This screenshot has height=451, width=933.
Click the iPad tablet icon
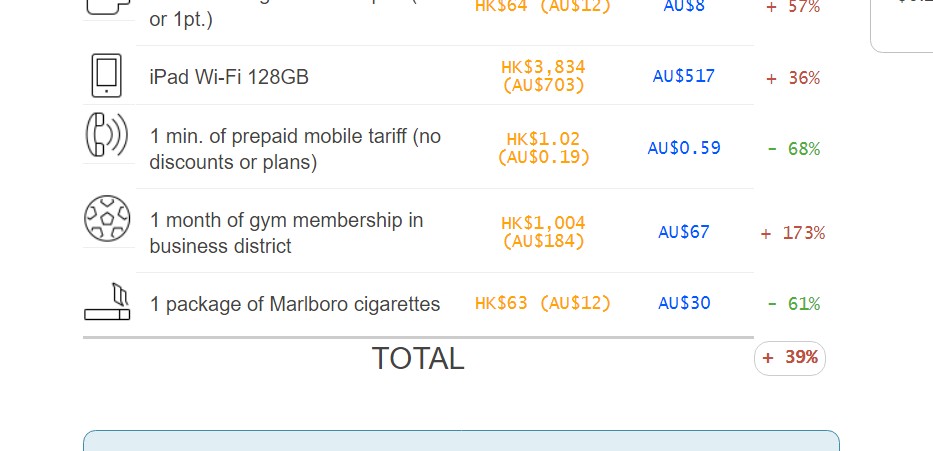pos(107,76)
